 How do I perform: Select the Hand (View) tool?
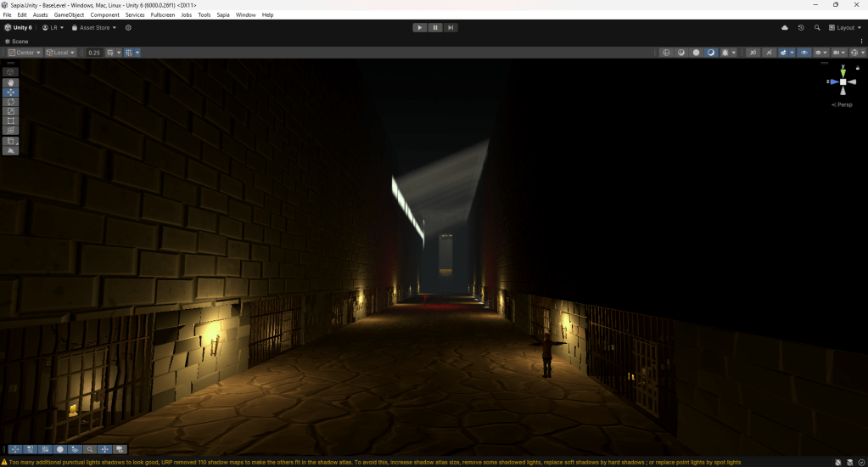[11, 82]
